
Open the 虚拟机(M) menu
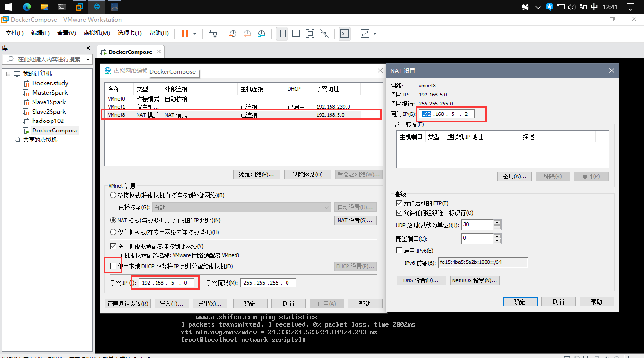point(96,33)
